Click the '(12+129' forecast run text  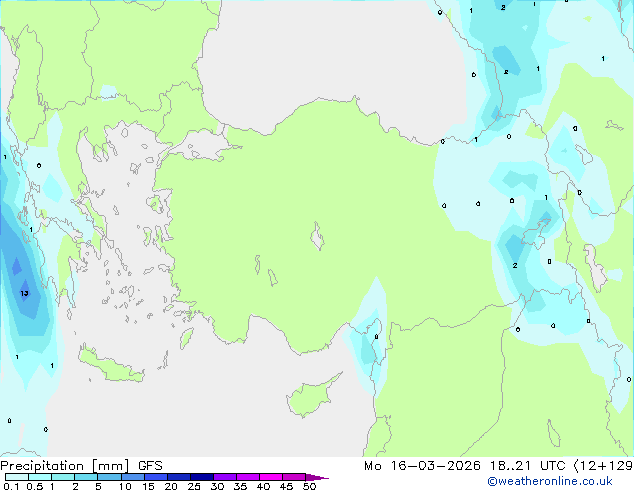pos(603,466)
